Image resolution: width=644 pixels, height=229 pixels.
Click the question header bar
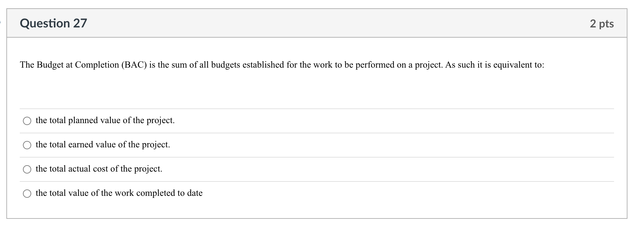pyautogui.click(x=318, y=23)
